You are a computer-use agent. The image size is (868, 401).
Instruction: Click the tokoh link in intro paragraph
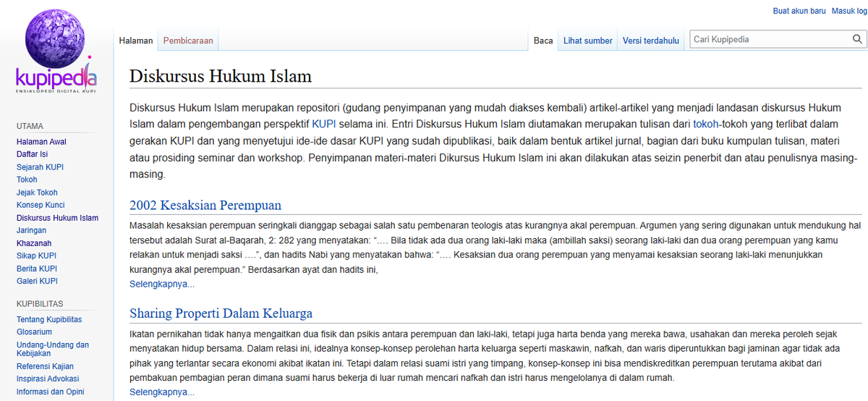pyautogui.click(x=706, y=124)
